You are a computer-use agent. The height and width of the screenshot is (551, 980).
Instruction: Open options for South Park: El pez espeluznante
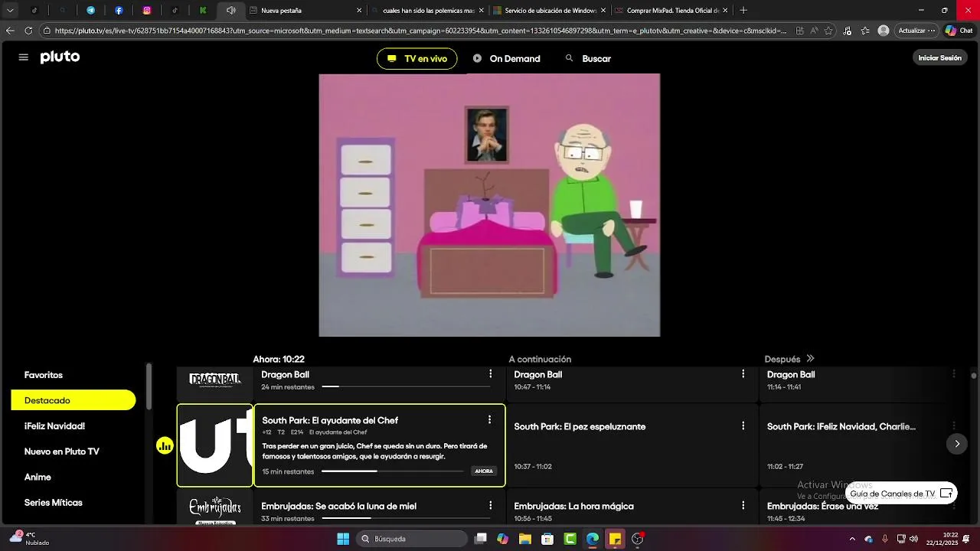pos(743,426)
